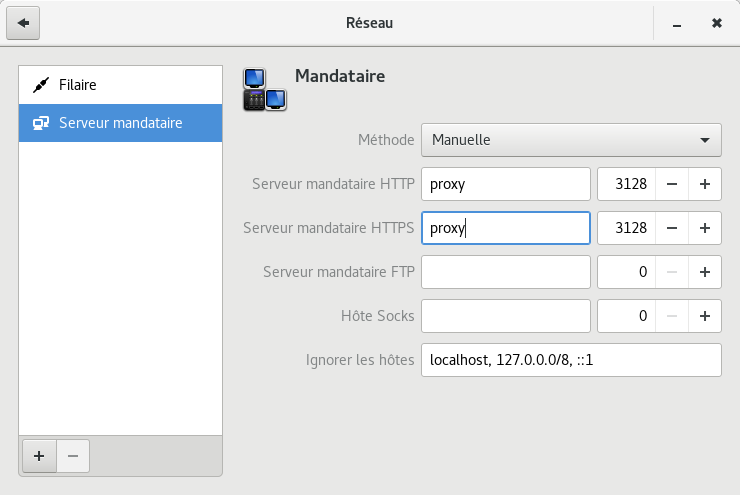Increase the Socks host port
Viewport: 740px width, 495px height.
pos(705,316)
